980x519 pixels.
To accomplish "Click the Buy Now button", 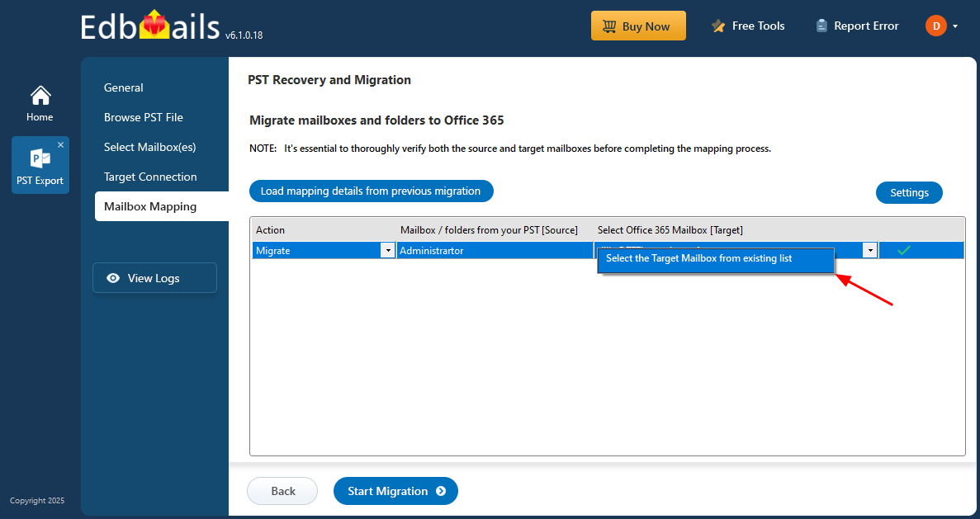I will (638, 26).
